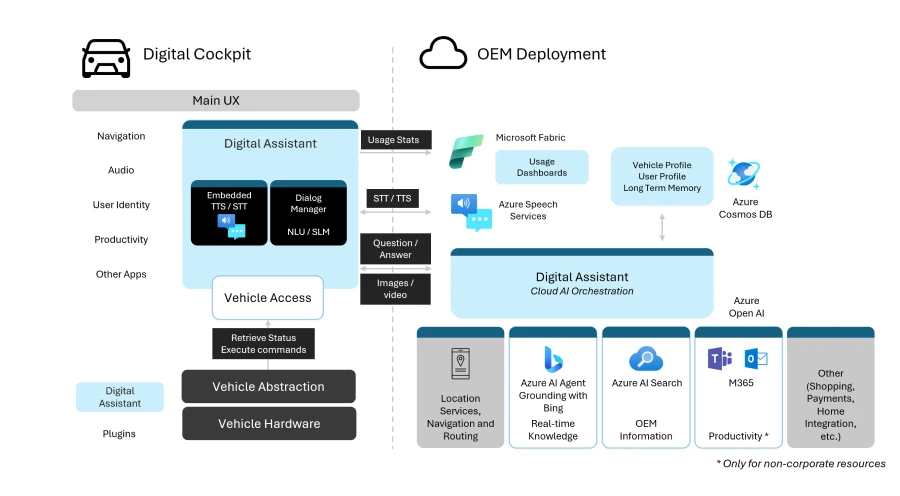Select the Vehicle Access box
Viewport: 900px width, 496px height.
267,298
